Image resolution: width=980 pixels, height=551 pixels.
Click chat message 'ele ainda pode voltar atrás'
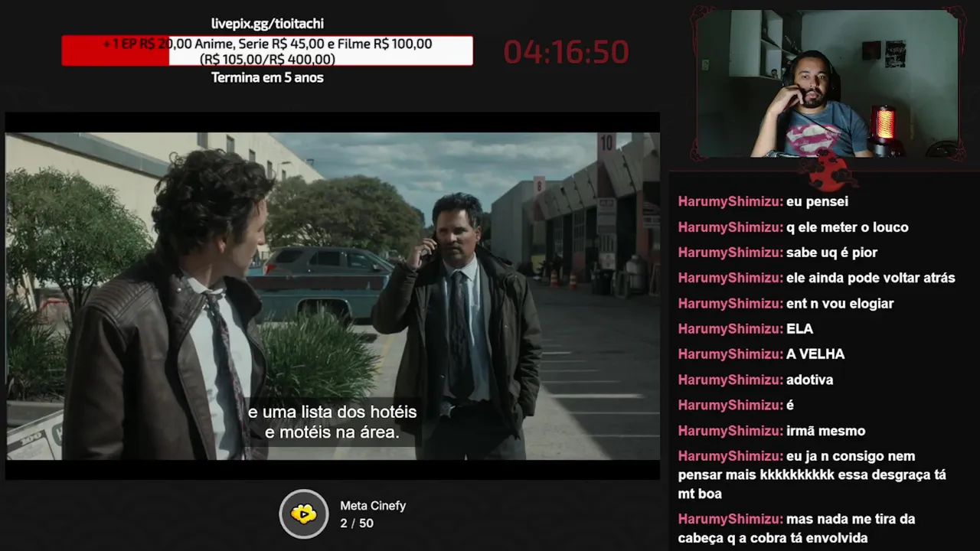(871, 278)
